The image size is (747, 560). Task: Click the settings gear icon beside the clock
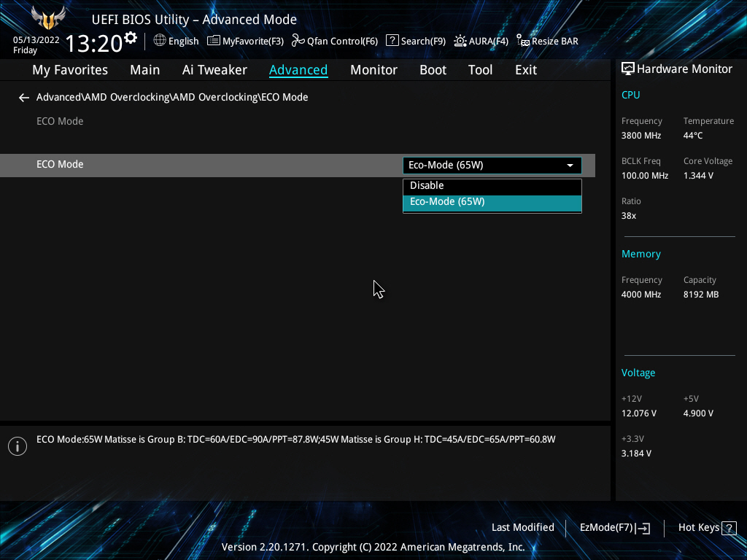(131, 37)
